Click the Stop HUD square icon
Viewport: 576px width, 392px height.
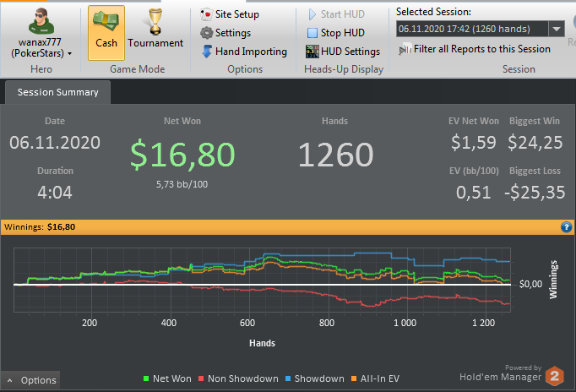click(x=312, y=33)
